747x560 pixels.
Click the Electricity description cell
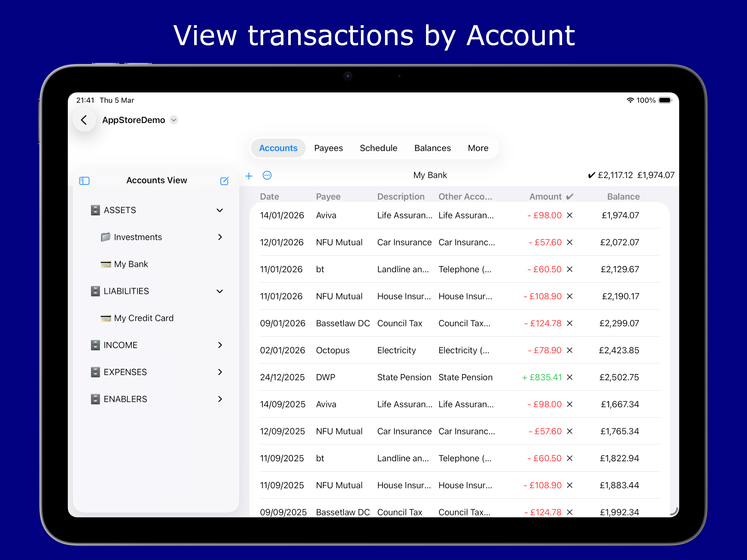[396, 350]
